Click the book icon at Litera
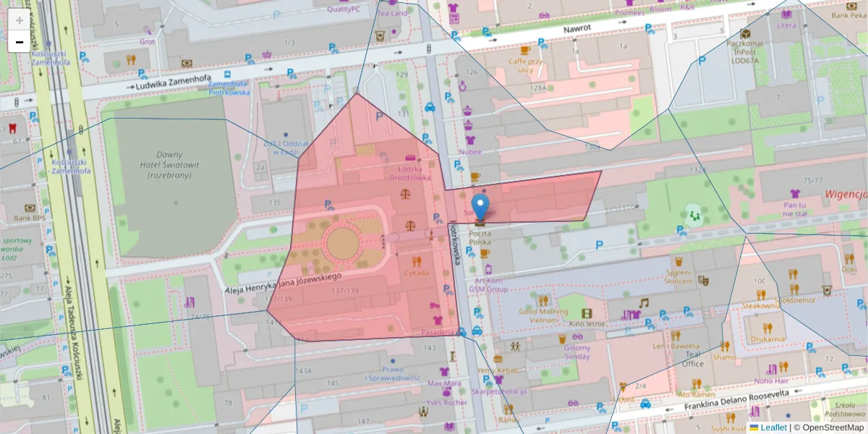Image resolution: width=868 pixels, height=434 pixels. pyautogui.click(x=786, y=15)
